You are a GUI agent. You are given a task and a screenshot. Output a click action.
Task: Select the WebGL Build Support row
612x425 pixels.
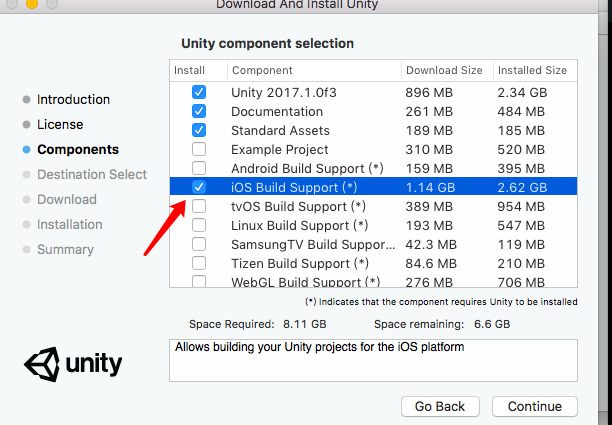[x=300, y=282]
